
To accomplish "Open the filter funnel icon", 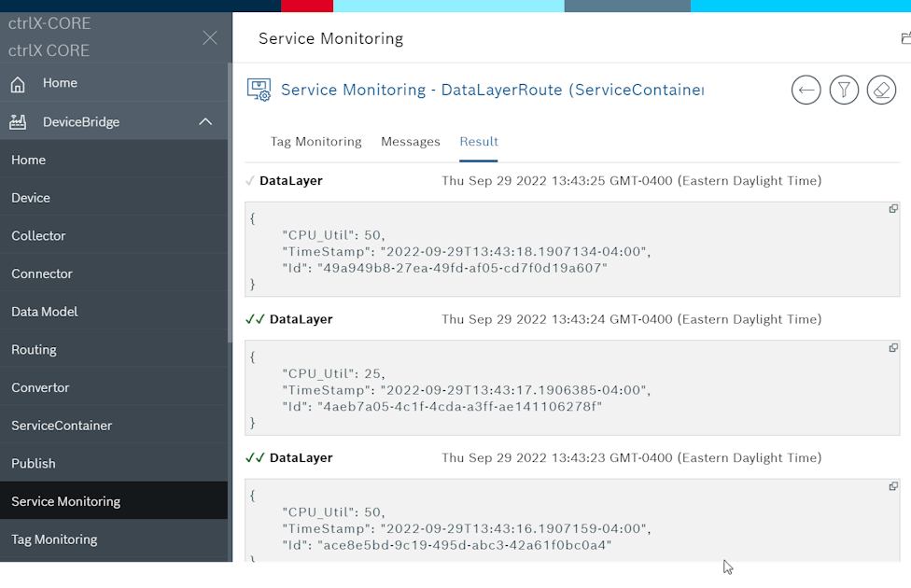I will [844, 91].
